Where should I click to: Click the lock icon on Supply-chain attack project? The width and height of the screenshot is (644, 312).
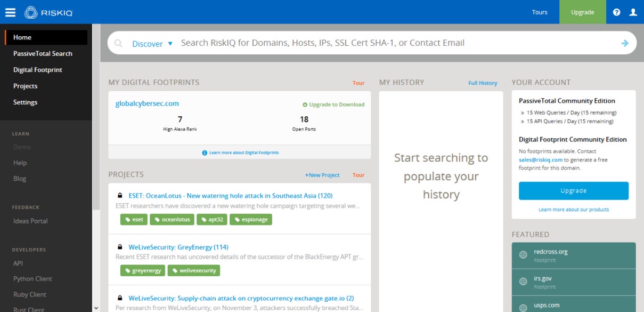(x=120, y=298)
